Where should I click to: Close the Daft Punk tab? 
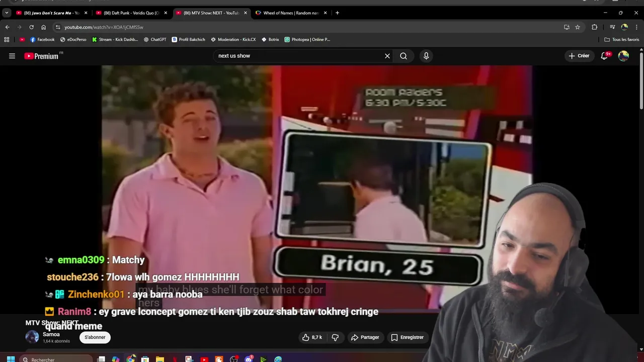[166, 13]
